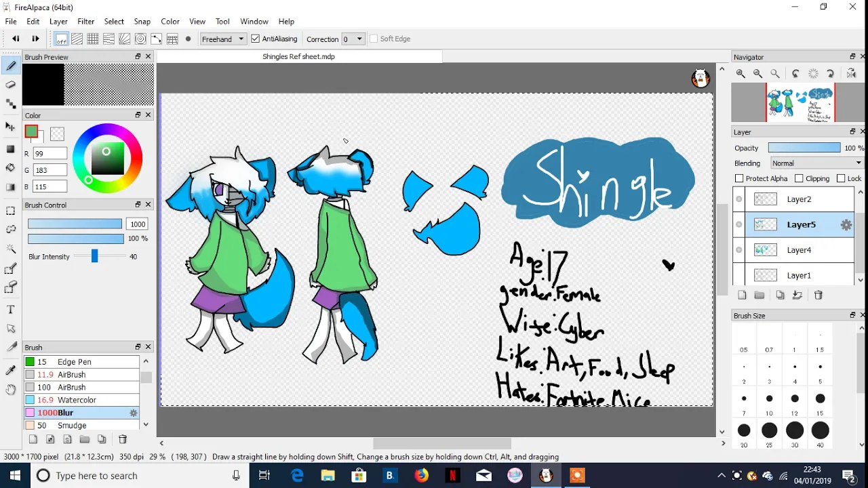This screenshot has width=868, height=488.
Task: Select the Gradient tool
Action: 11,186
